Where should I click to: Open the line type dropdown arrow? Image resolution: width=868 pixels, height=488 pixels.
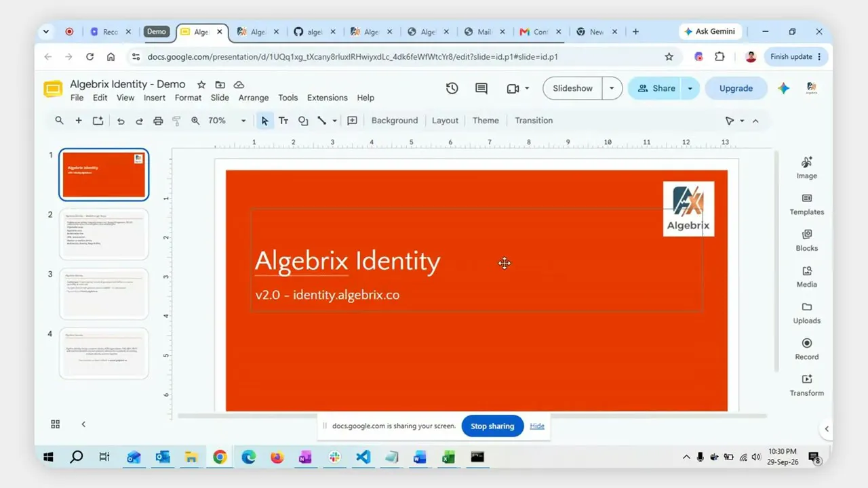[334, 121]
